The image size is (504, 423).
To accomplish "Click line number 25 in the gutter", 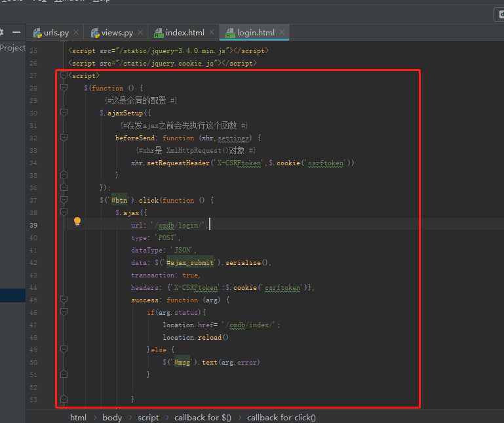I will coord(33,50).
